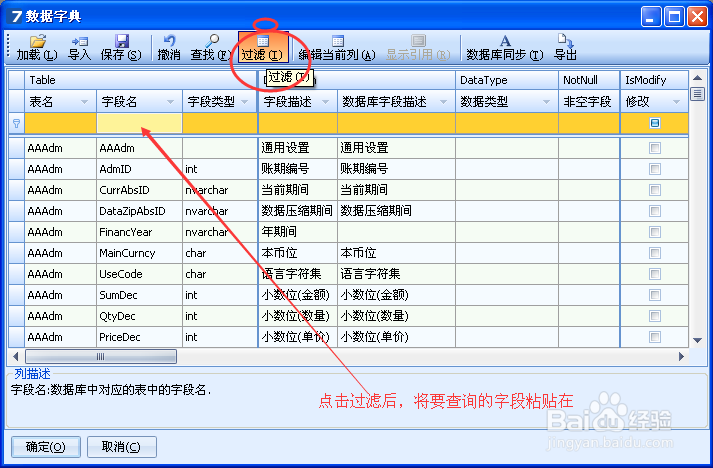713x468 pixels.
Task: Check 修改 box for FinancYear row
Action: [655, 232]
